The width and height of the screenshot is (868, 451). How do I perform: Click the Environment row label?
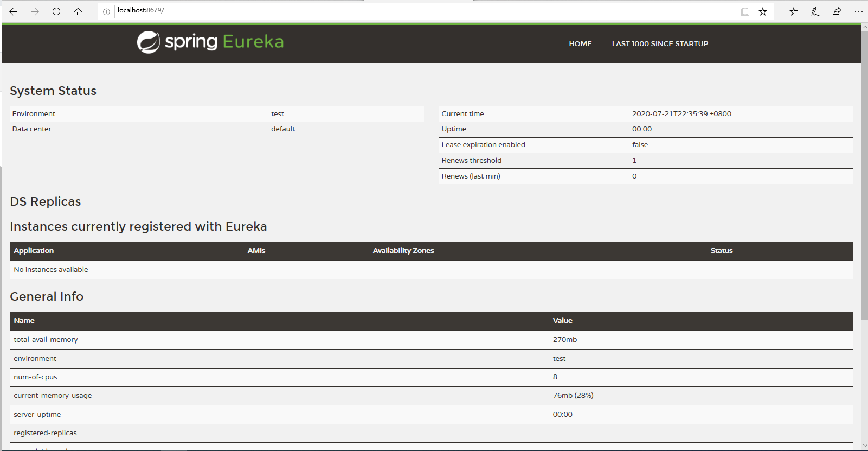click(x=34, y=114)
